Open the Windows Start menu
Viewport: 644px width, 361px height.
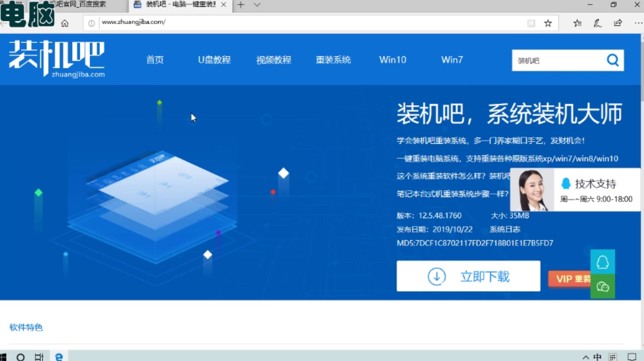3,357
